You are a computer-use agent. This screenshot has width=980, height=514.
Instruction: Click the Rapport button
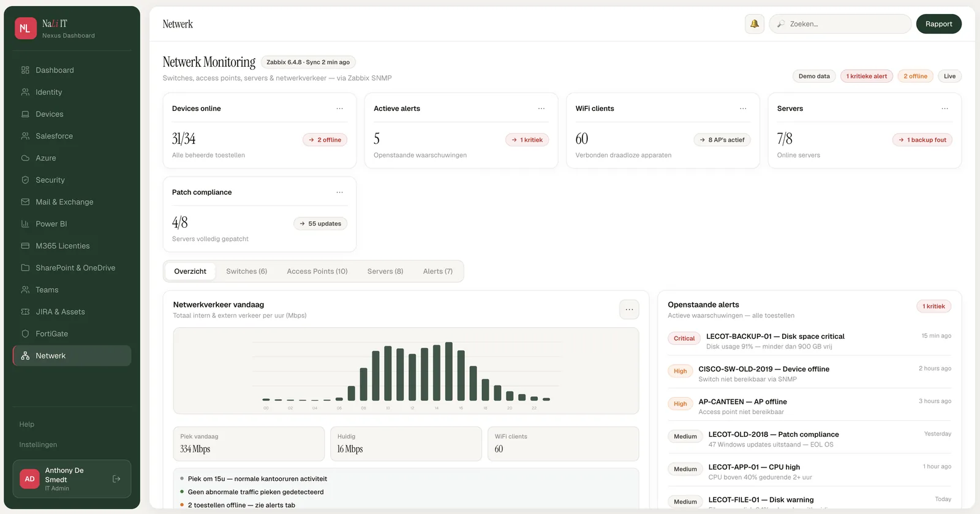[x=938, y=24]
